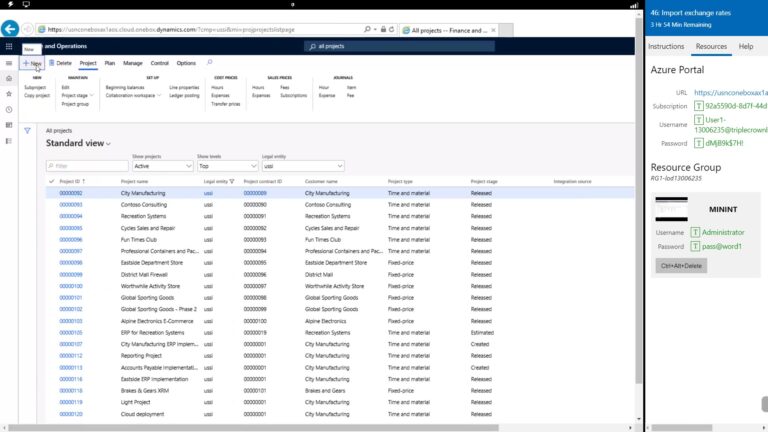Click T type-text icon next to Azure username

click(x=698, y=120)
